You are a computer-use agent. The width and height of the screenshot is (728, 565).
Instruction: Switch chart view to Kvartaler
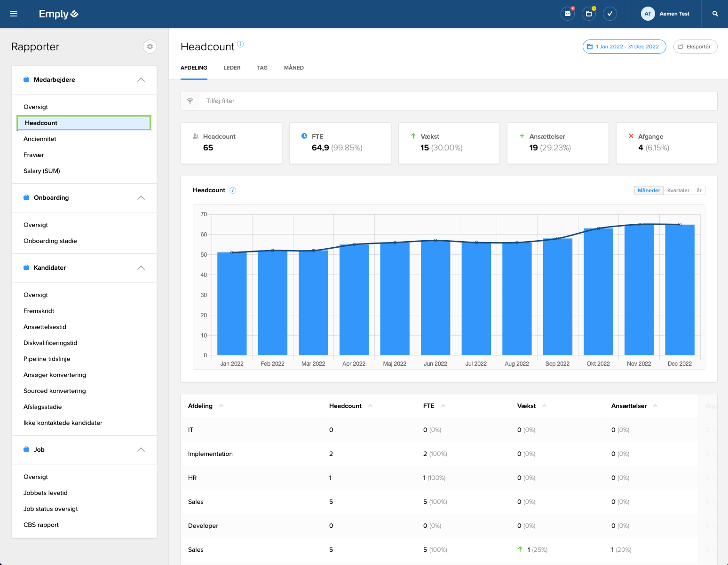pos(678,190)
